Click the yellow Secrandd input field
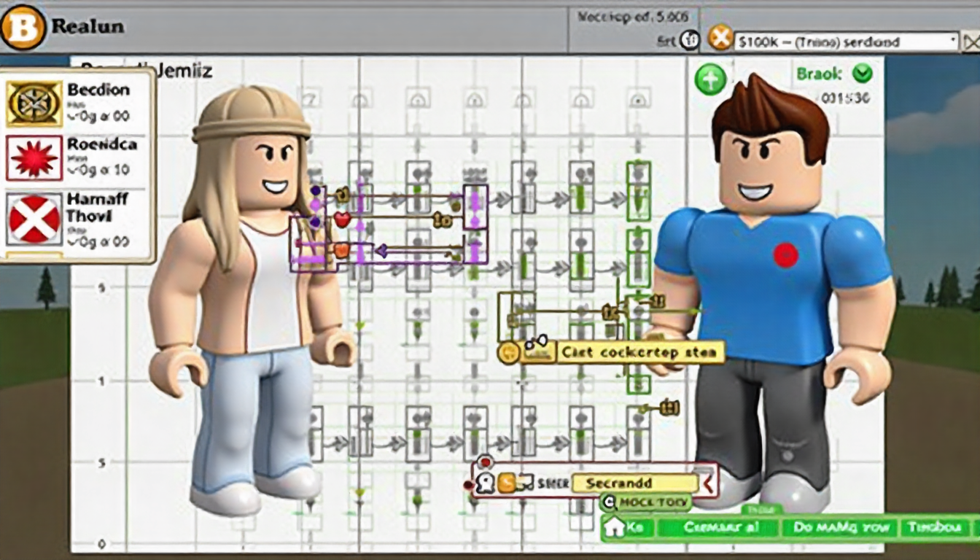The width and height of the screenshot is (980, 560). 633,483
